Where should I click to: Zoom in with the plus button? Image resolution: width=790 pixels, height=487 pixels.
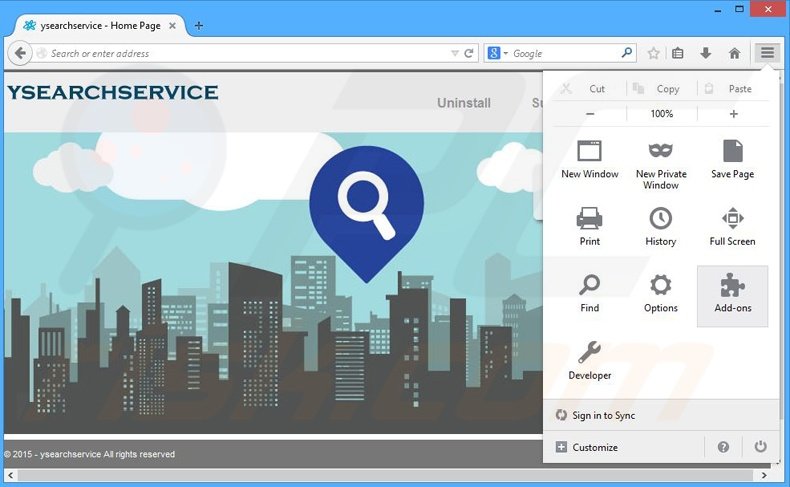pyautogui.click(x=734, y=114)
